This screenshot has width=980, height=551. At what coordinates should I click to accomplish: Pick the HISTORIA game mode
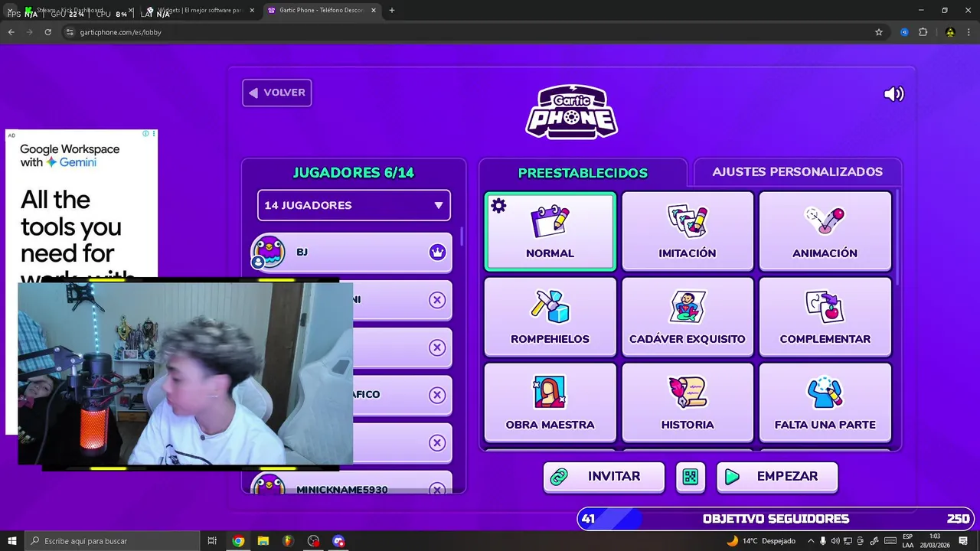(688, 403)
